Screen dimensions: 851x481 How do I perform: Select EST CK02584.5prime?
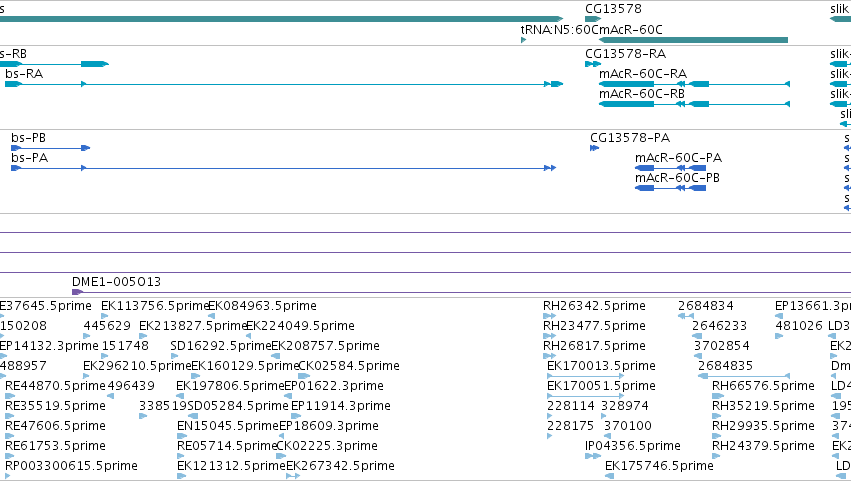(x=349, y=366)
